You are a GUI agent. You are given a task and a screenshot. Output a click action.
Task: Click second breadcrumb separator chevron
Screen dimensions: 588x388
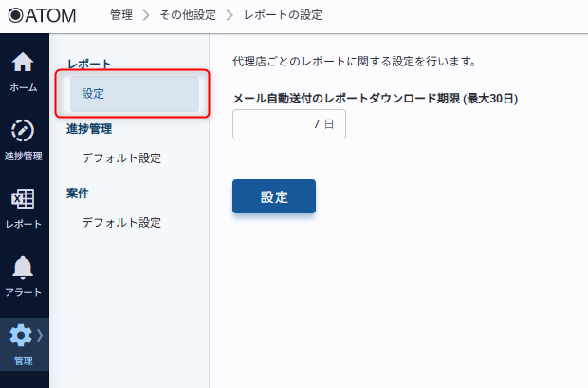pyautogui.click(x=229, y=15)
